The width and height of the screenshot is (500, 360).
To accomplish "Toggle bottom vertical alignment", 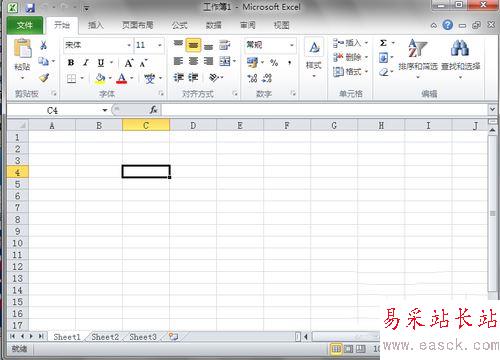I will (208, 46).
